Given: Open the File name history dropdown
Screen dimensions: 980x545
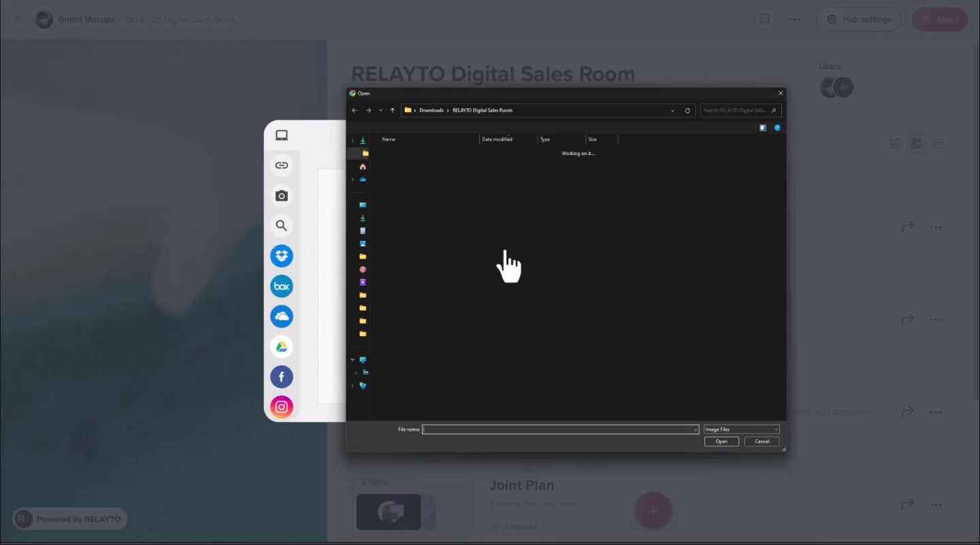Looking at the screenshot, I should coord(695,429).
